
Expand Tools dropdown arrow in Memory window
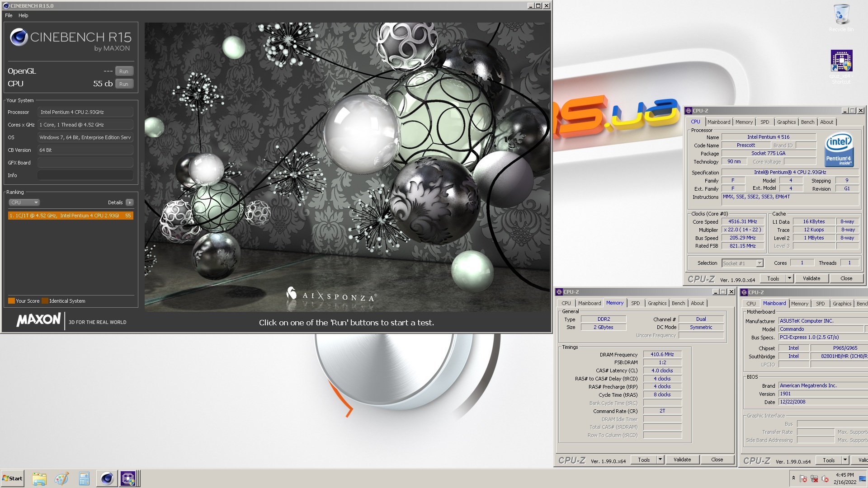[660, 460]
